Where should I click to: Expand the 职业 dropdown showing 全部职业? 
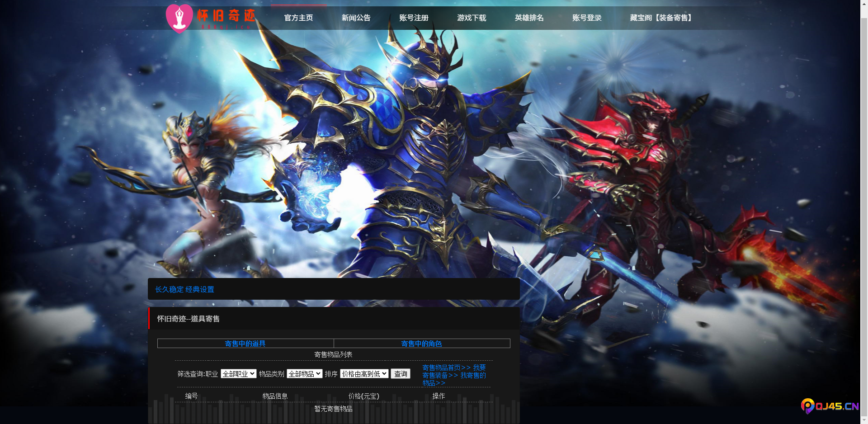point(238,374)
